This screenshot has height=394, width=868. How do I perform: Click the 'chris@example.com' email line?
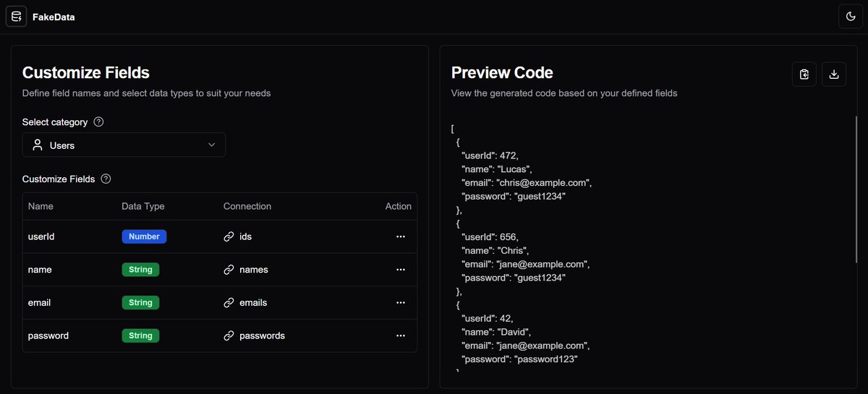[x=527, y=182]
